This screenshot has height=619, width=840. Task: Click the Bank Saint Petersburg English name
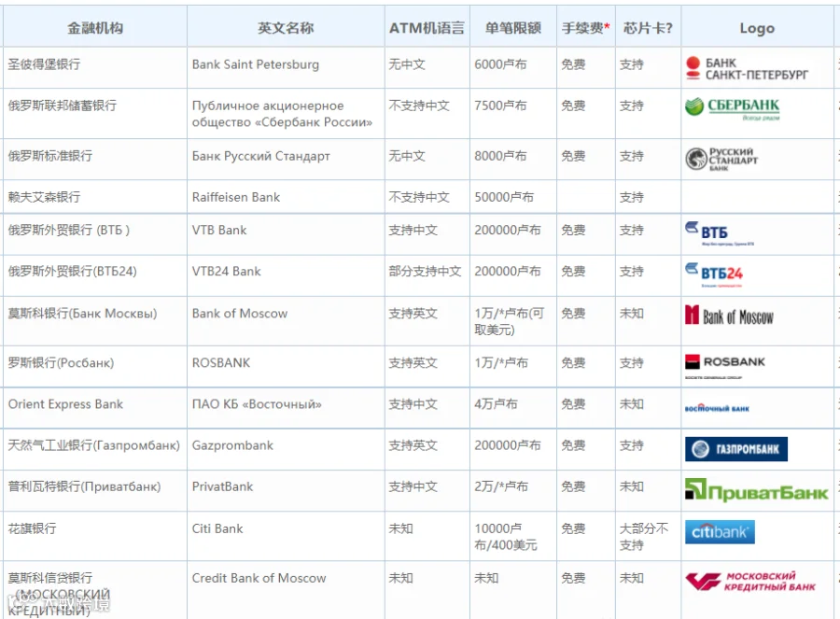click(x=256, y=64)
